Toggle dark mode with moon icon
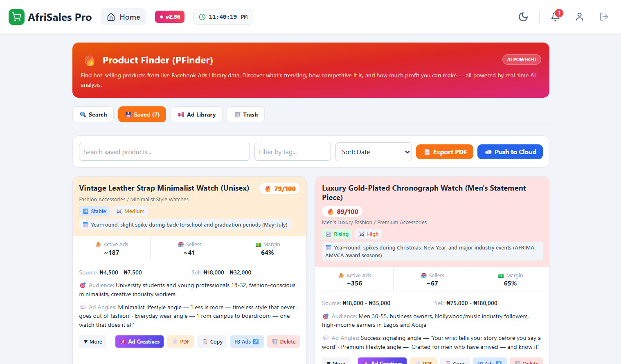Image resolution: width=621 pixels, height=364 pixels. [523, 17]
